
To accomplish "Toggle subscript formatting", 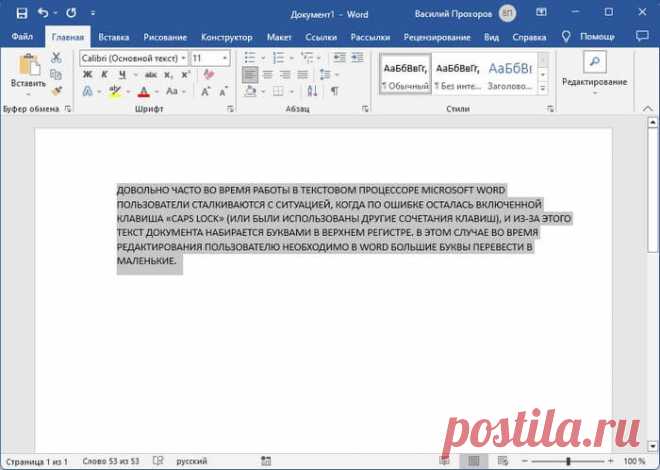I will pyautogui.click(x=168, y=75).
